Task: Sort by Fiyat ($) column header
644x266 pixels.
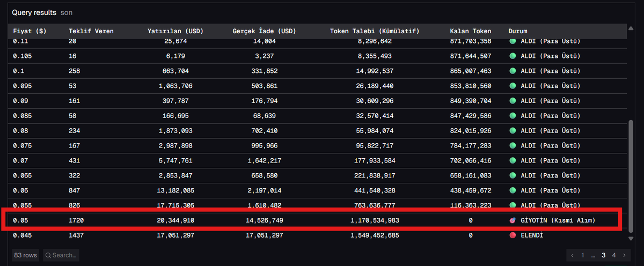Action: click(x=30, y=31)
